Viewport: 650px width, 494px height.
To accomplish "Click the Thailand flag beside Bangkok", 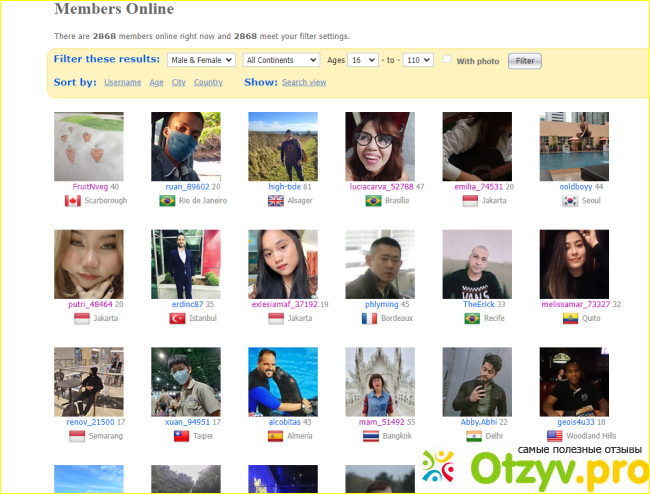I will tap(370, 436).
